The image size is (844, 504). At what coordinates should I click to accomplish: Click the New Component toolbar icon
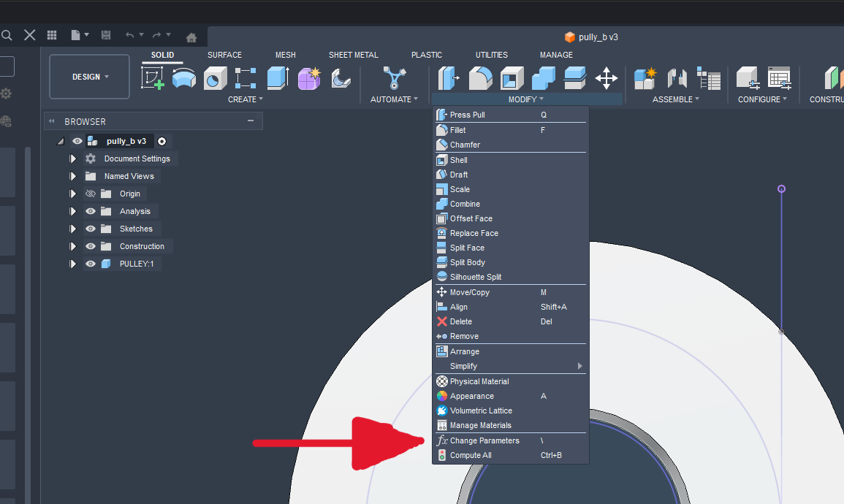tap(645, 78)
